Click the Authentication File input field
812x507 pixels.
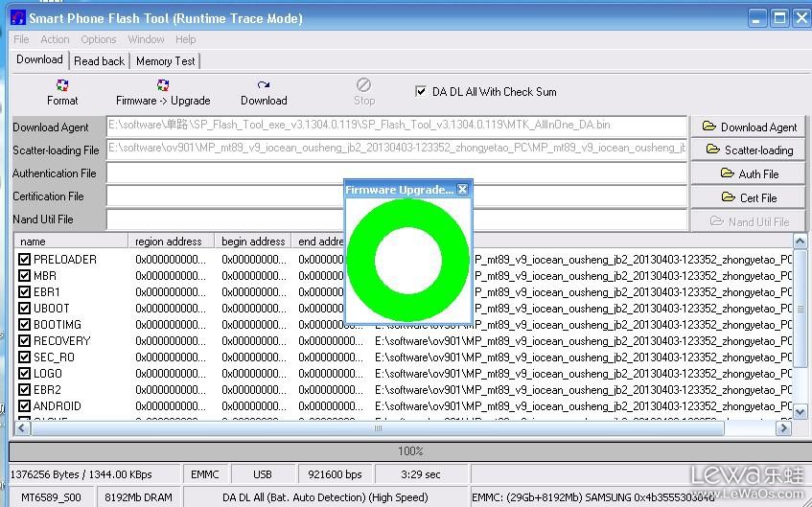(225, 173)
